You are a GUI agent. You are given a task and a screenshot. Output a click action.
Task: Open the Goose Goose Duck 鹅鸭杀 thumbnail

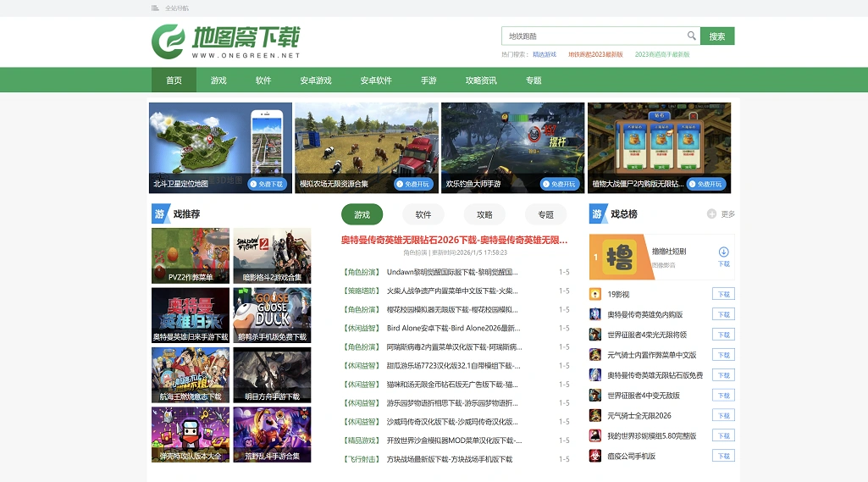coord(272,315)
